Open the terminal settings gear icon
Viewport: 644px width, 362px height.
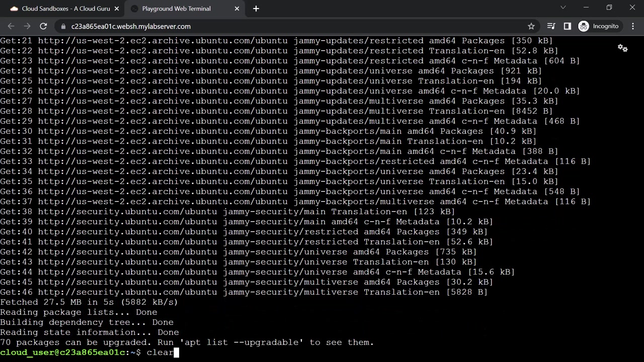(623, 48)
